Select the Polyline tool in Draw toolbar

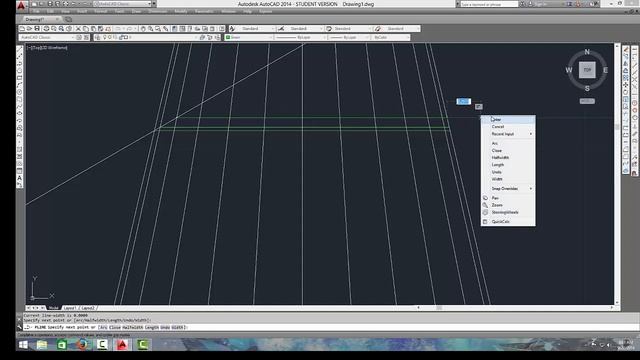(19, 64)
